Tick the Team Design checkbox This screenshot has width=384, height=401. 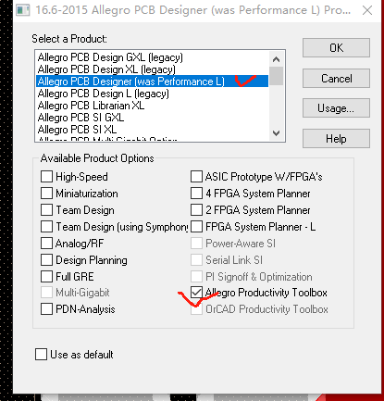(x=47, y=210)
